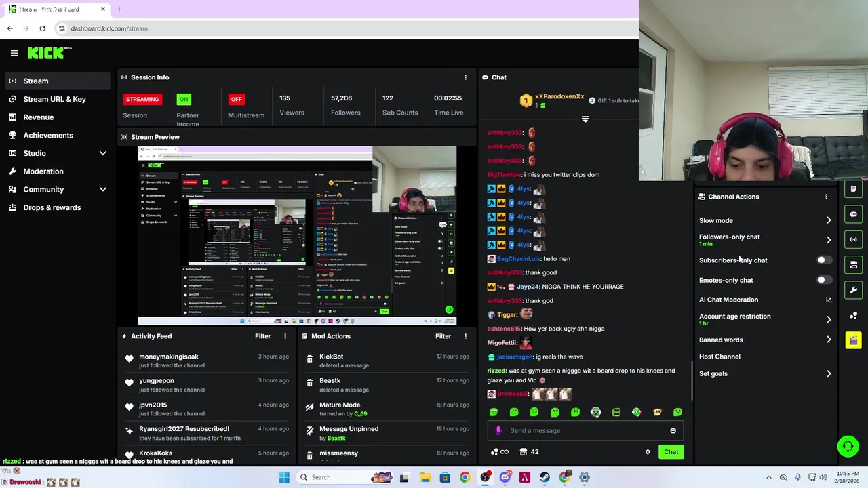
Task: Expand the Studio sidebar section
Action: pyautogui.click(x=103, y=153)
